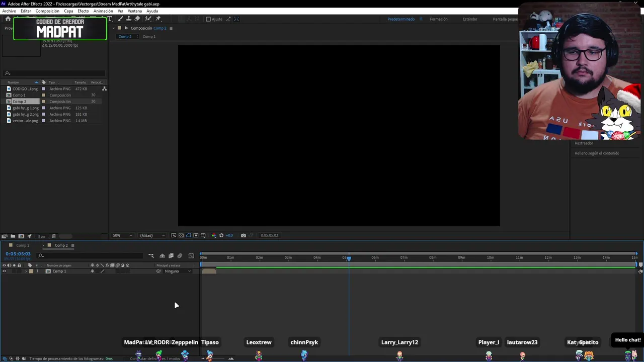Delete selected project item with trash icon
This screenshot has height=362, width=644.
point(54,236)
